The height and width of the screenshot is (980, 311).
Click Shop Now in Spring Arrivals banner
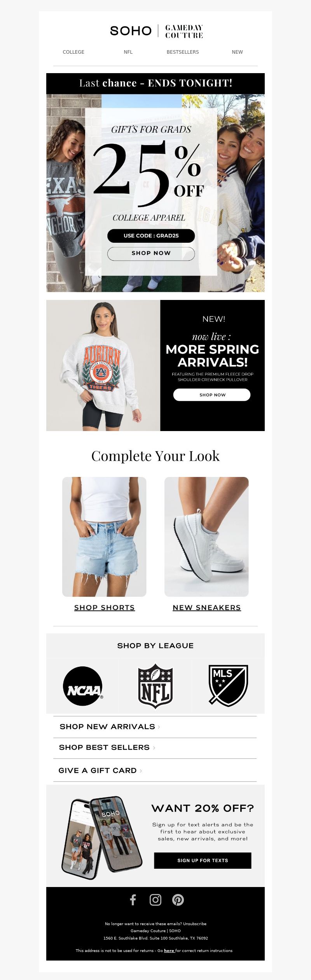click(x=212, y=395)
